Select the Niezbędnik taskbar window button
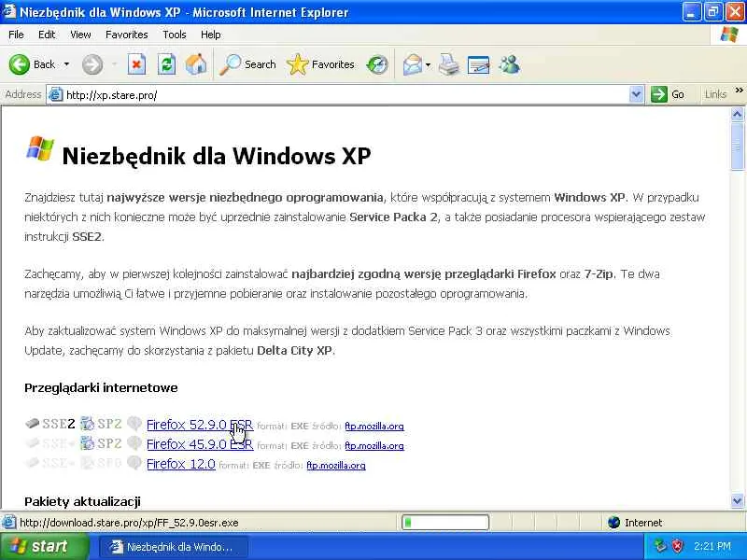 [174, 547]
